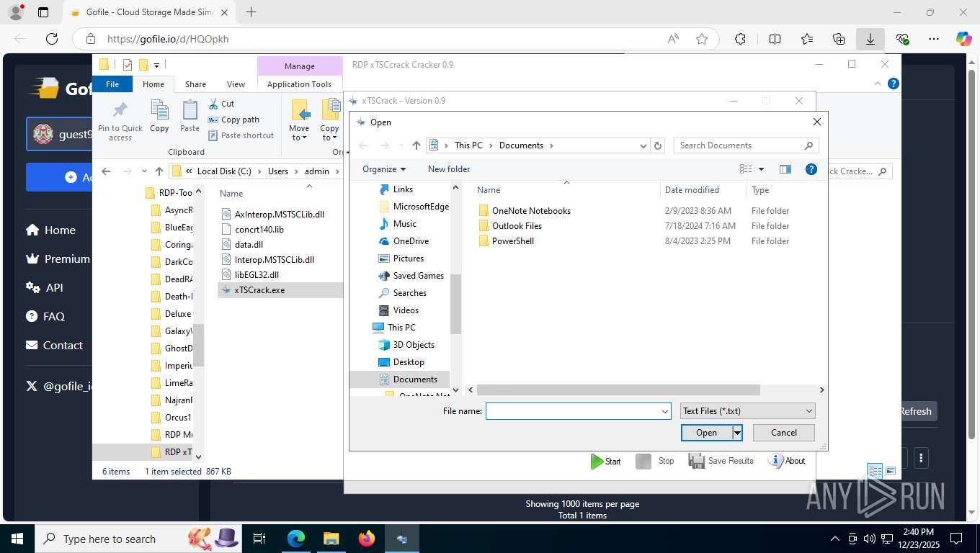980x553 pixels.
Task: Click Cancel button in Open dialog
Action: pos(784,433)
